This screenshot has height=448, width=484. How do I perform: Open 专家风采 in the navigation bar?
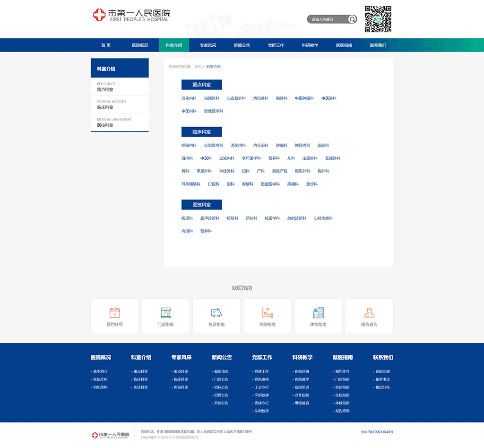tap(208, 45)
